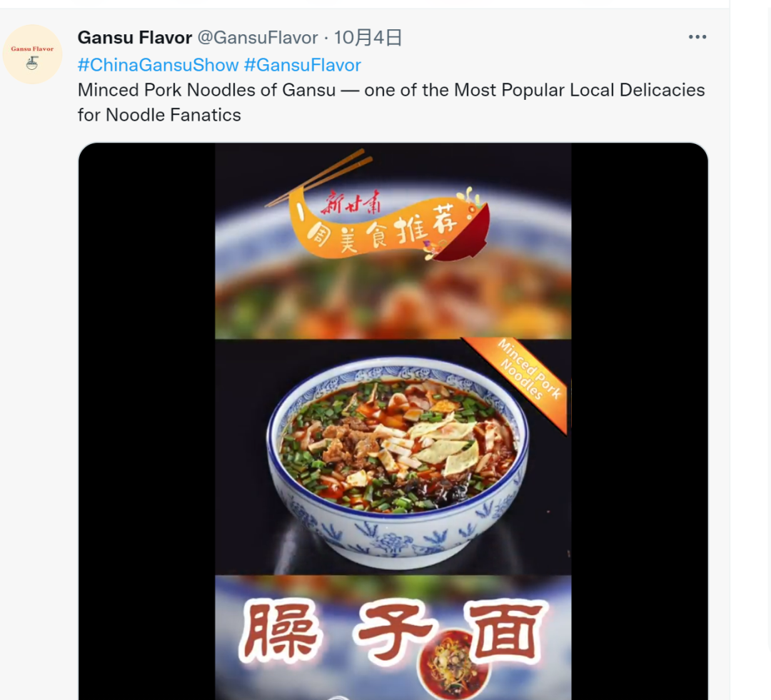
Task: Open the #GansuFlavor hashtag
Action: (x=303, y=65)
